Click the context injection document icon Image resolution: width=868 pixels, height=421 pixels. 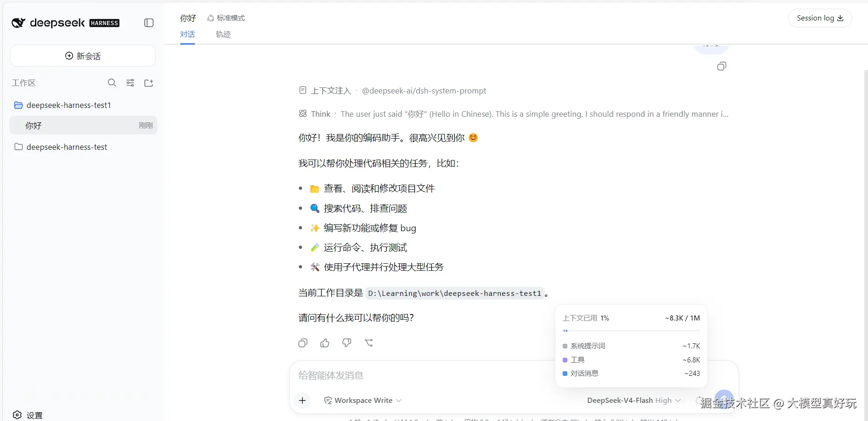pos(303,90)
